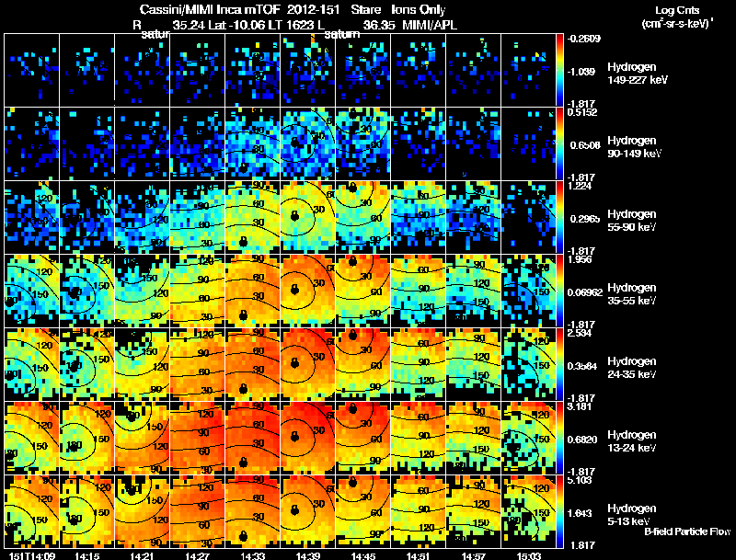This screenshot has width=736, height=560.
Task: Select the 14:51 panel in the 90-149 keV row
Action: point(419,144)
